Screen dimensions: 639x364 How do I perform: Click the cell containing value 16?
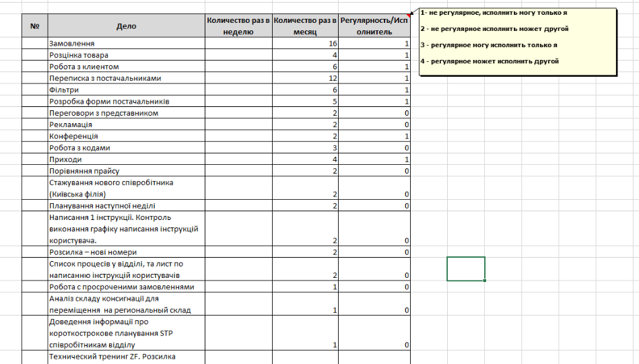305,44
